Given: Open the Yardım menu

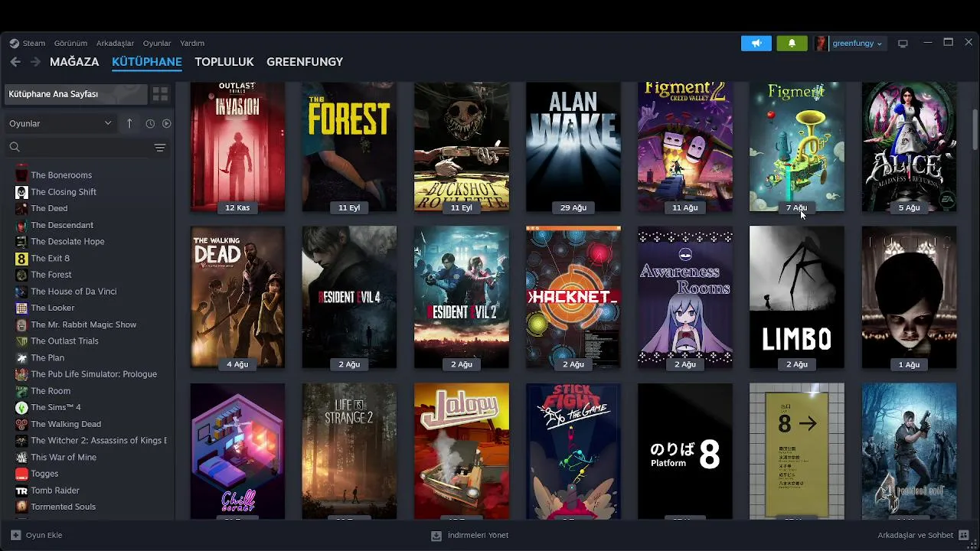Looking at the screenshot, I should point(192,44).
